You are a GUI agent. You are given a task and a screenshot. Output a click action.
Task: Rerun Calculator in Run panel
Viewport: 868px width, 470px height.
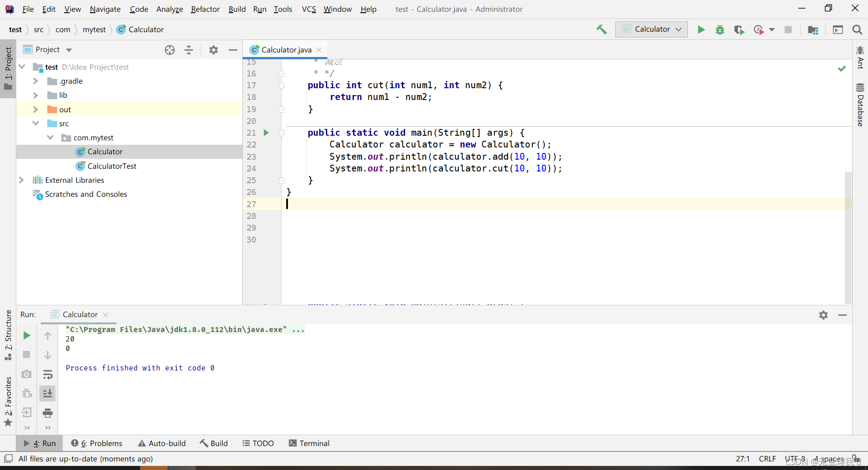coord(27,335)
